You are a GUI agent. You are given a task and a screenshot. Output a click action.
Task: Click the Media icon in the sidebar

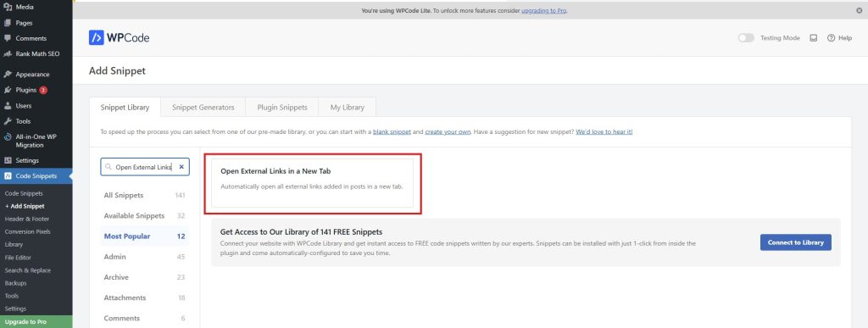(x=8, y=7)
